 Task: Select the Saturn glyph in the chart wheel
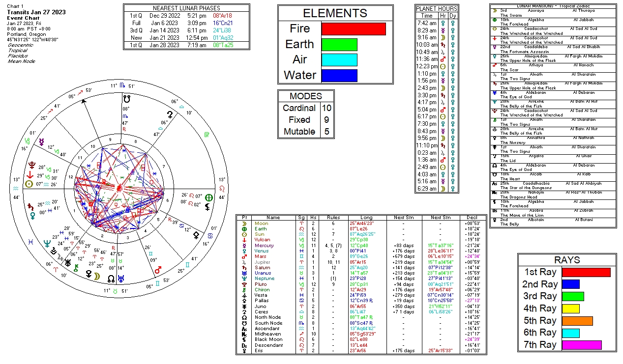(x=30, y=207)
